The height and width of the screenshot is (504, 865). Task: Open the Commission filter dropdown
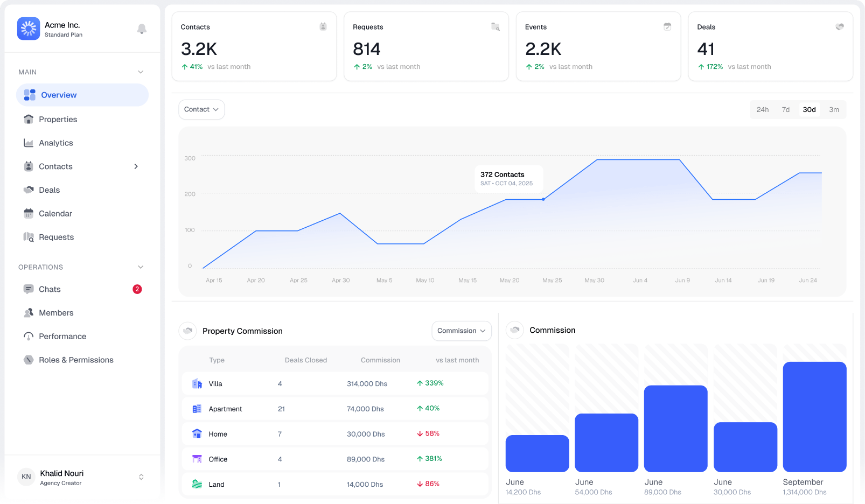click(x=461, y=331)
